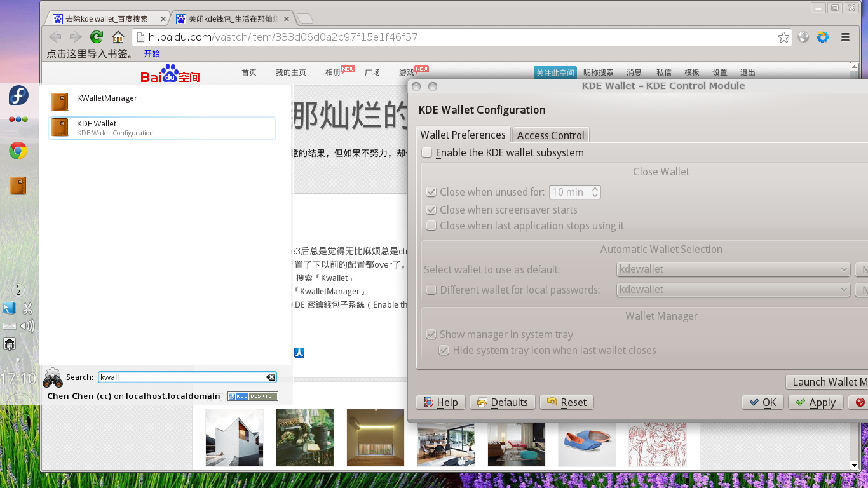Viewport: 868px width, 488px height.
Task: Go forward in the Chrome browser
Action: (x=76, y=37)
